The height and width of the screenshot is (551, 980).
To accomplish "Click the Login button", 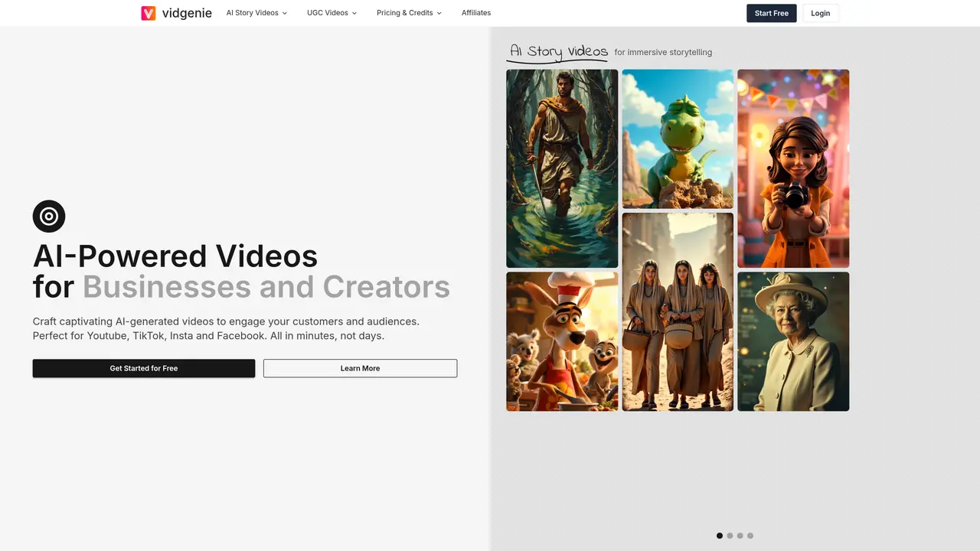I will click(x=821, y=13).
